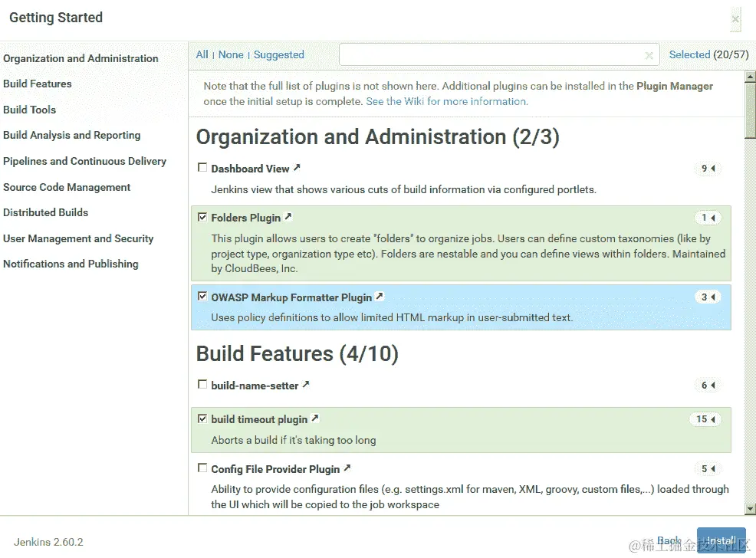Image resolution: width=756 pixels, height=558 pixels.
Task: Expand Dashboard View dependencies badge 9
Action: [708, 168]
